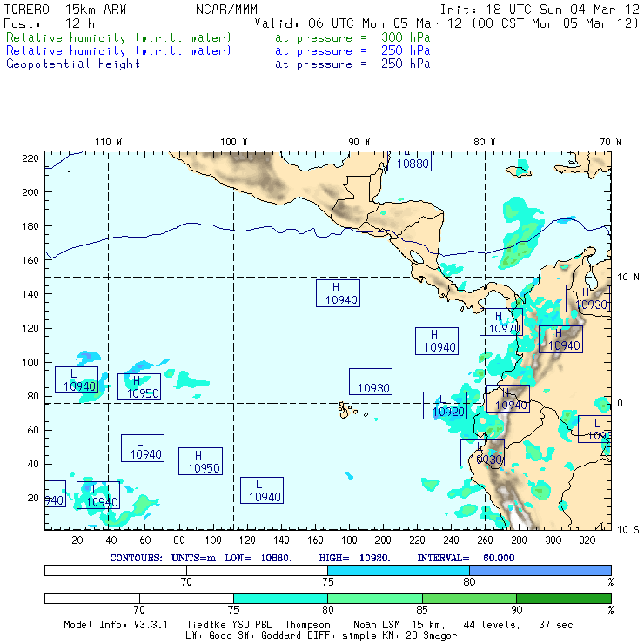Click the 'KM: 2D Smagor' footer text
The image size is (644, 644).
coord(415,636)
